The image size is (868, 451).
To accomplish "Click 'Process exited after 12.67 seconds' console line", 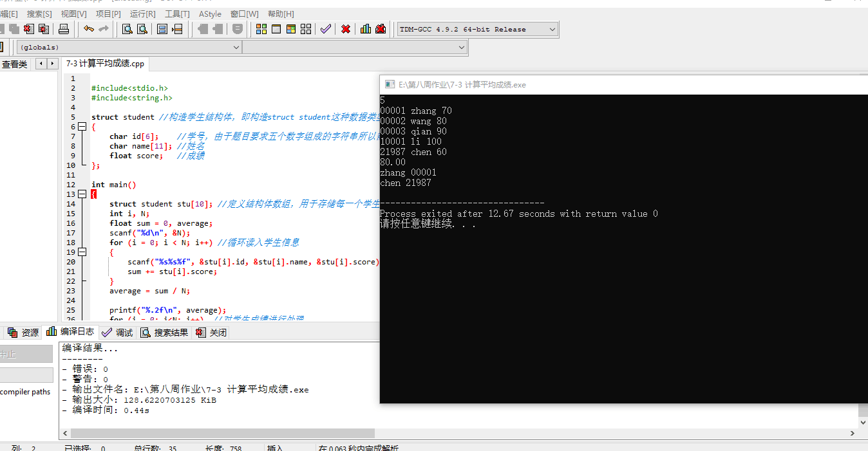I will (519, 214).
